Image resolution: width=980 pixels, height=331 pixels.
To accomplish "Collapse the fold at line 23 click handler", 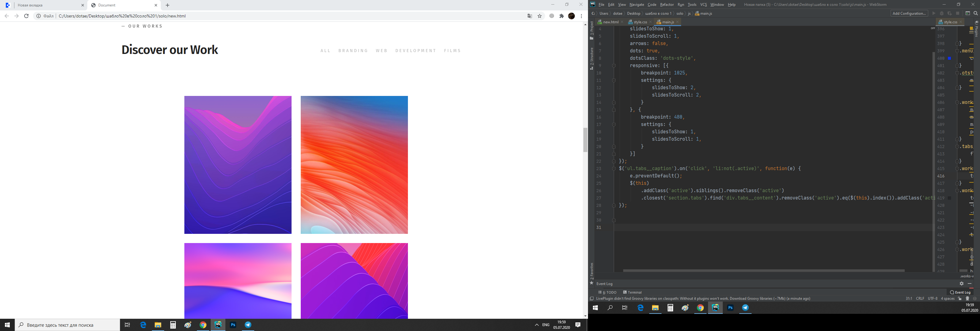I will 614,168.
